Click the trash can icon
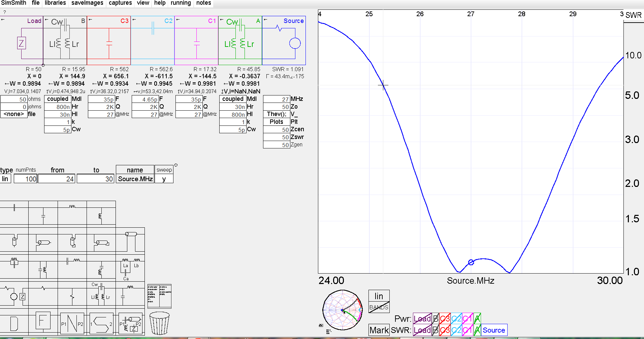 point(159,323)
